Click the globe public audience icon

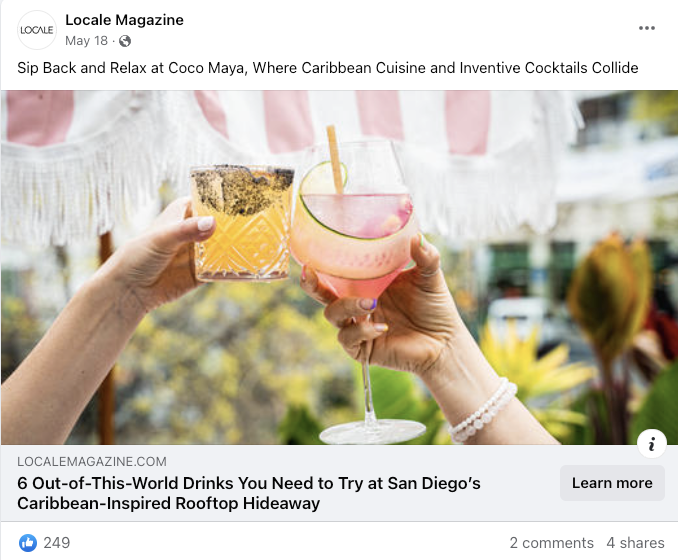tap(125, 41)
